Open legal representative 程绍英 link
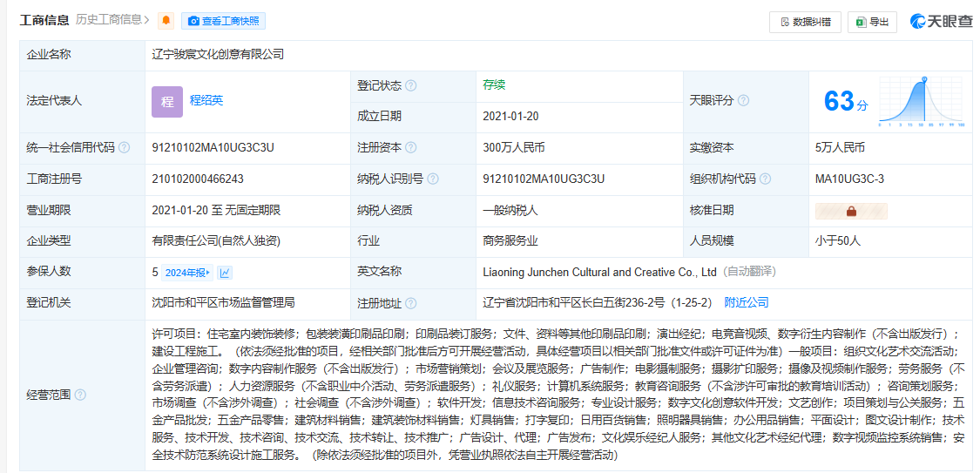 [206, 100]
